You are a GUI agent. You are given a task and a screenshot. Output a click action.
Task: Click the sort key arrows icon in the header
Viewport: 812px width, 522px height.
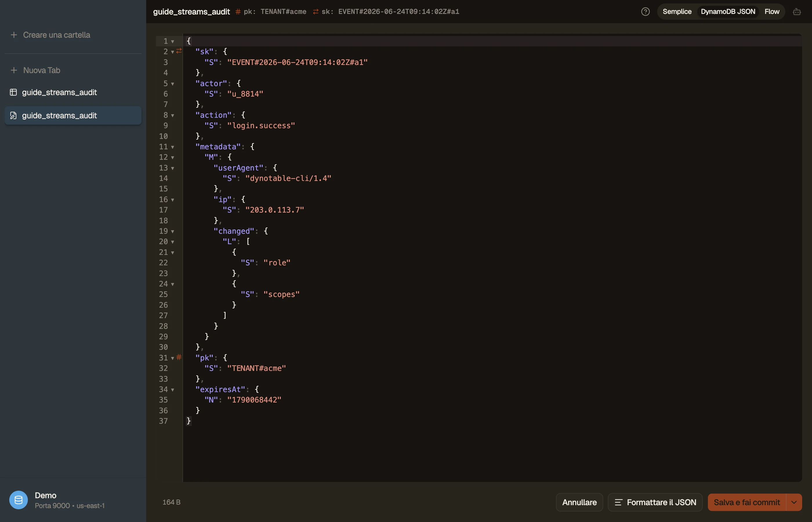316,12
